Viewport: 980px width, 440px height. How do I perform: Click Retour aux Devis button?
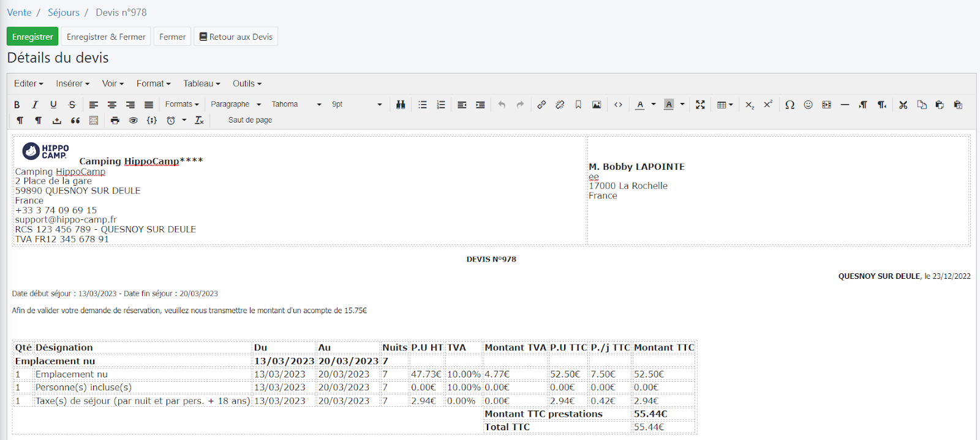point(236,37)
